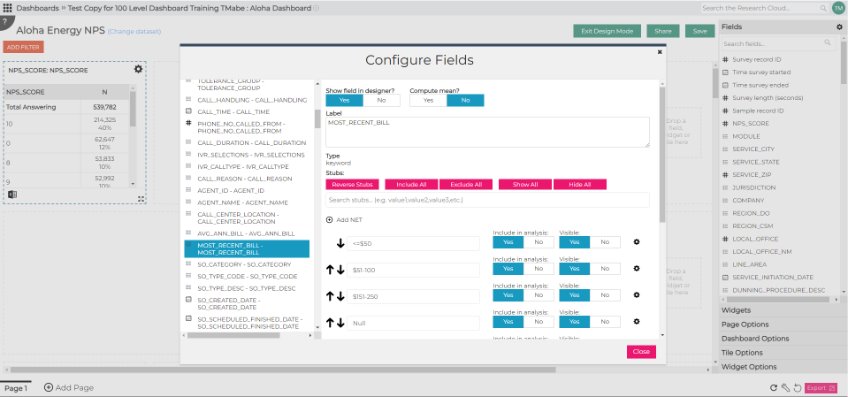Viewport: 848px width, 397px height.
Task: Click the refresh icon in bottom bar
Action: pos(773,388)
